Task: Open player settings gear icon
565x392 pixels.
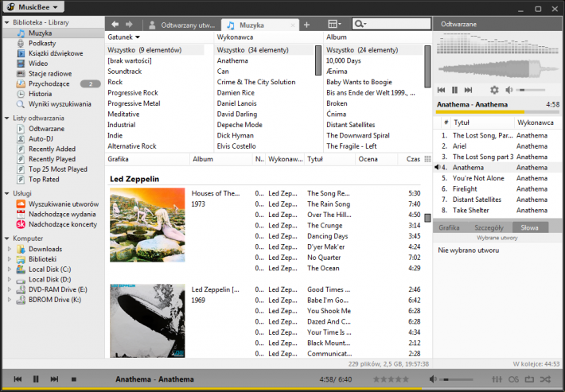Action: point(494,90)
